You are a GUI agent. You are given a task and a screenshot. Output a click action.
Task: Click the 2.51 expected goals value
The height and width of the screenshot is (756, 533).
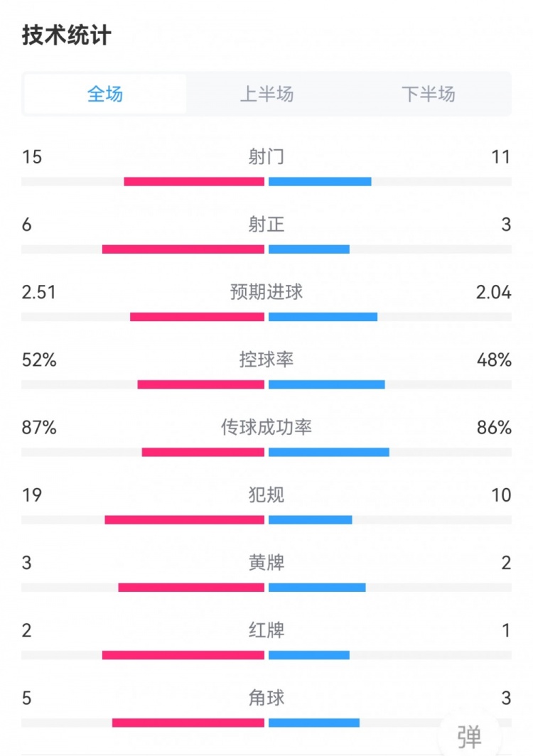pyautogui.click(x=38, y=292)
